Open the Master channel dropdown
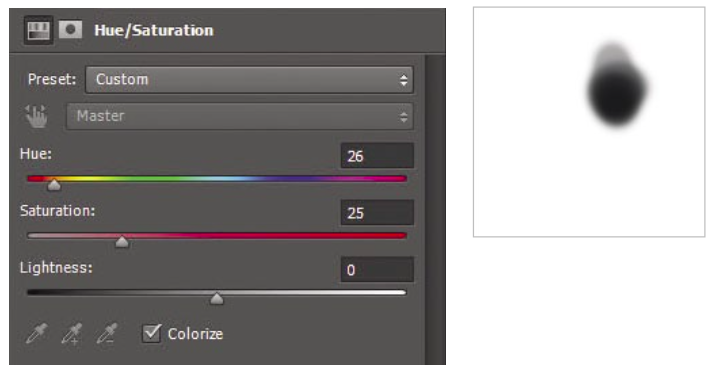 pyautogui.click(x=240, y=116)
